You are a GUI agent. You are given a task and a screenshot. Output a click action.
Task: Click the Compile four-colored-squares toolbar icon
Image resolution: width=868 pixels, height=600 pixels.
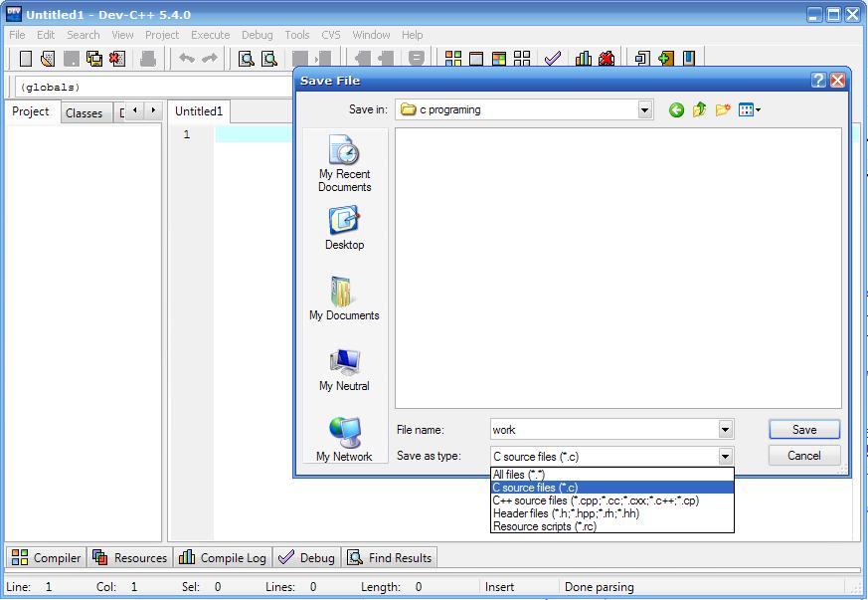(452, 58)
